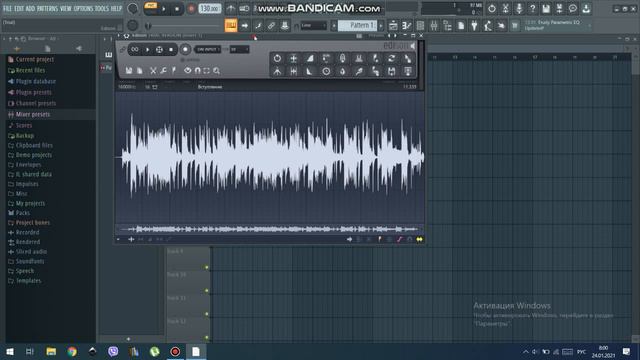Click Edison's normalize tool icon
Viewport: 640px width, 360px height.
(x=293, y=58)
